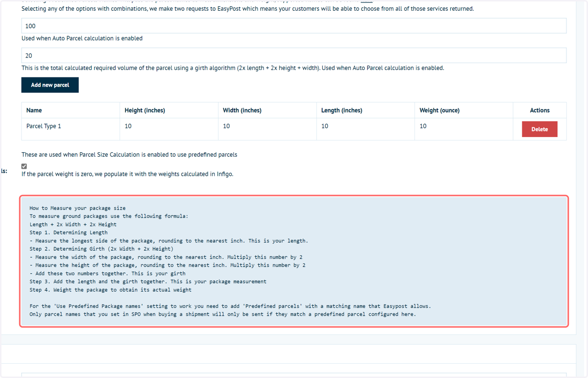The image size is (588, 378).
Task: Click the 'Selecting any of the options with combinations' text
Action: pyautogui.click(x=247, y=9)
